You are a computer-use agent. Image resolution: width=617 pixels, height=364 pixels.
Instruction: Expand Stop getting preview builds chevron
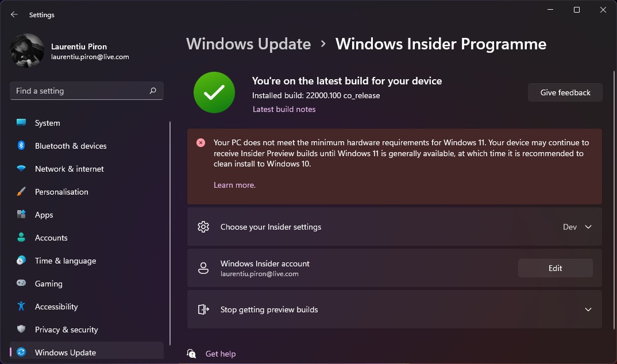click(588, 309)
